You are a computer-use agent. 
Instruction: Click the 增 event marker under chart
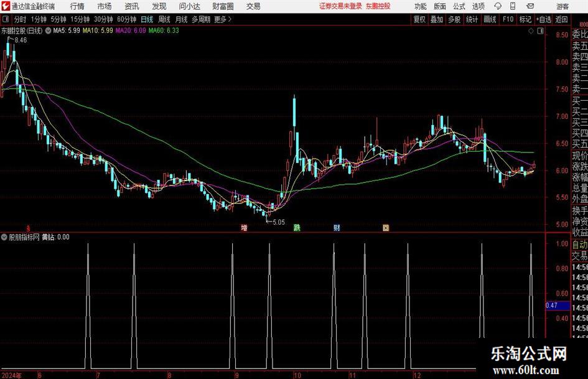[244, 227]
